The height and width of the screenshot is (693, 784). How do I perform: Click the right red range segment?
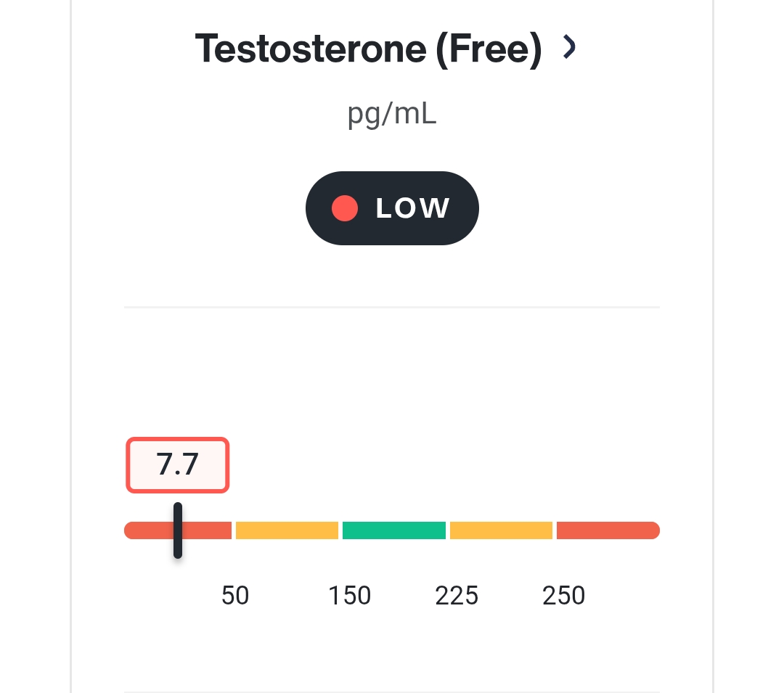[608, 530]
